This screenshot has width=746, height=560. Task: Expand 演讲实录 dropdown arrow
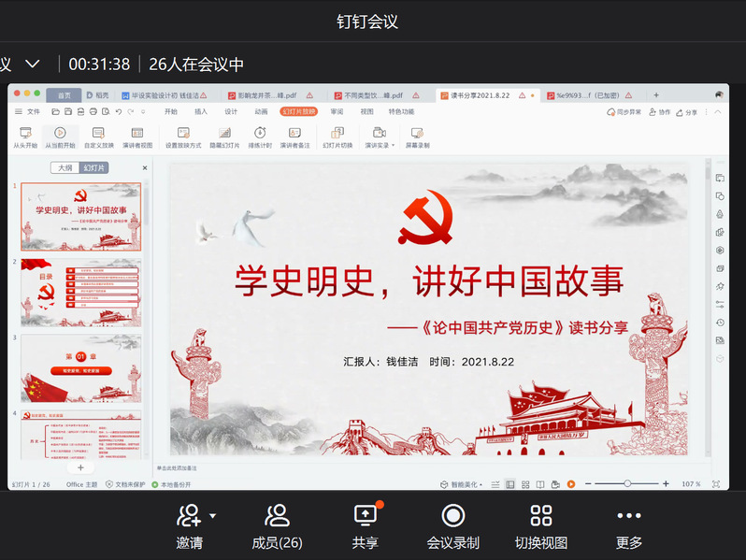(393, 146)
